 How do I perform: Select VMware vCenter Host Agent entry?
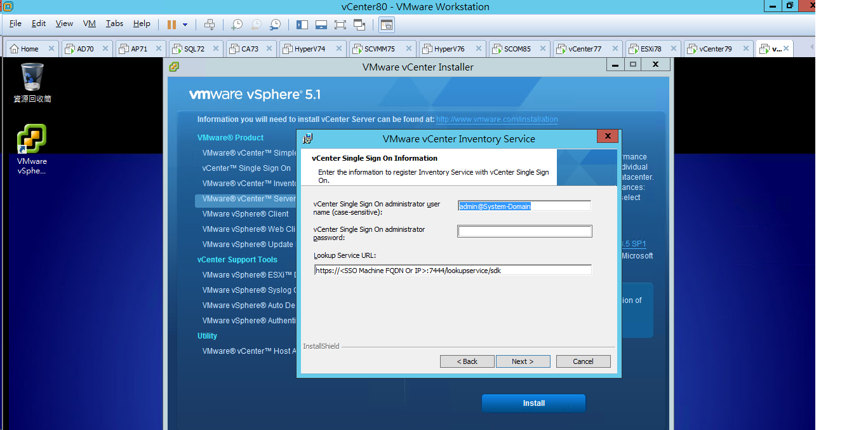[x=249, y=351]
